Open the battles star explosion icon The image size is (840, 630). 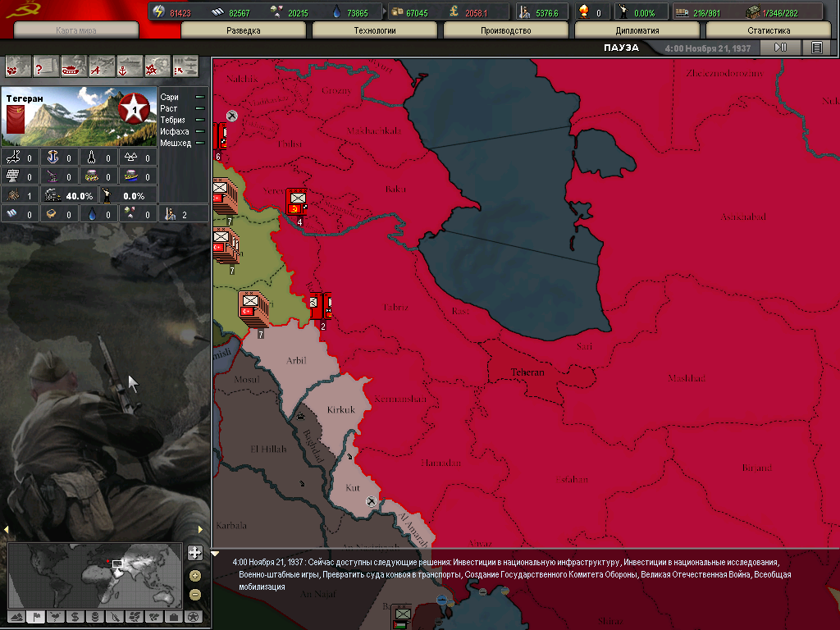click(157, 67)
